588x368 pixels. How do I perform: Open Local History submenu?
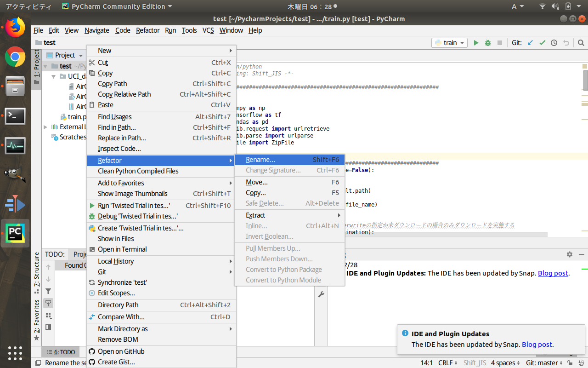click(161, 261)
